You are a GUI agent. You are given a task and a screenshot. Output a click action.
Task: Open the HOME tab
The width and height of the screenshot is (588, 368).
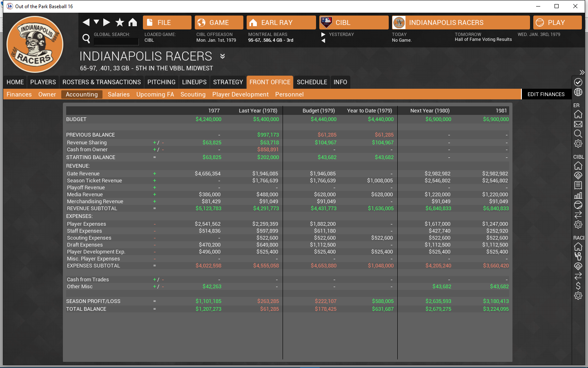point(15,82)
